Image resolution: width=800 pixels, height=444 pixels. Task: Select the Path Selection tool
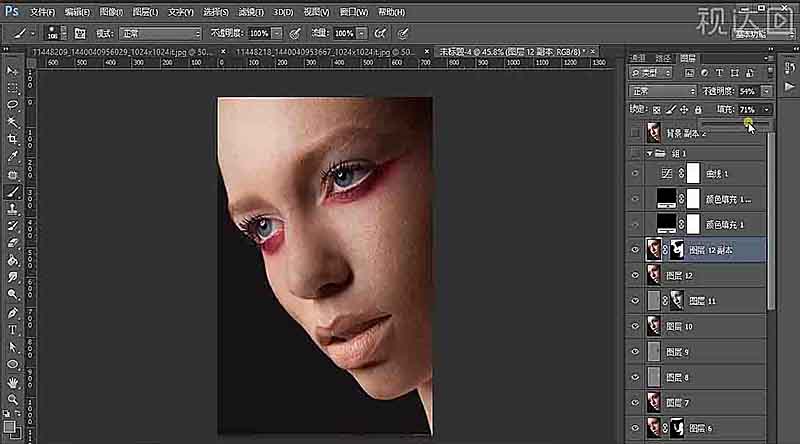[12, 348]
